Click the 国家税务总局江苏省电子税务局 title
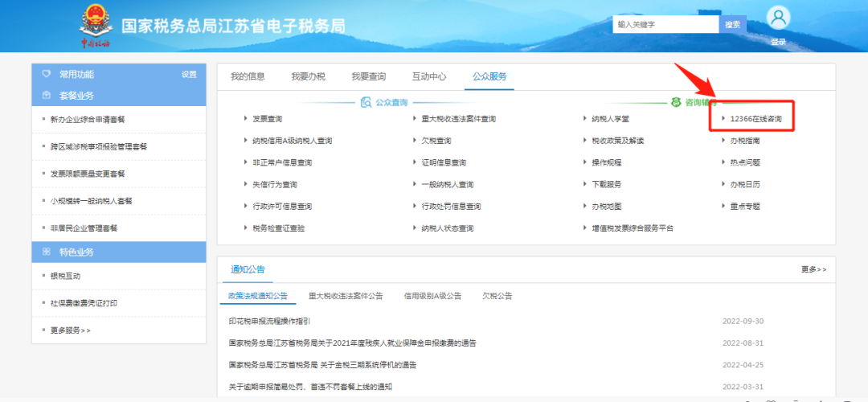This screenshot has height=402, width=868. [234, 27]
